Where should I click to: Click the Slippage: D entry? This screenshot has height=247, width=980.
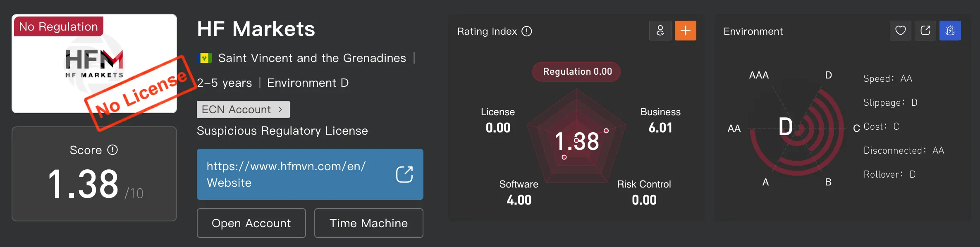[890, 102]
